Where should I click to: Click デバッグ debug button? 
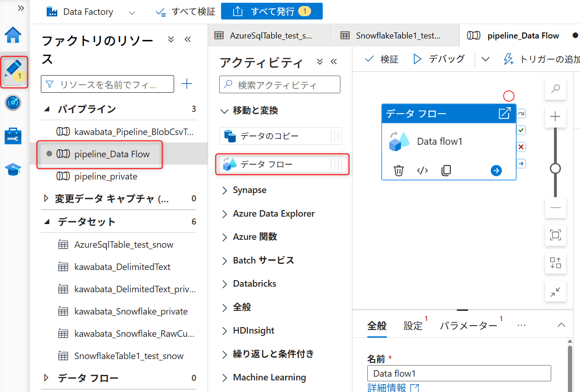[x=438, y=59]
